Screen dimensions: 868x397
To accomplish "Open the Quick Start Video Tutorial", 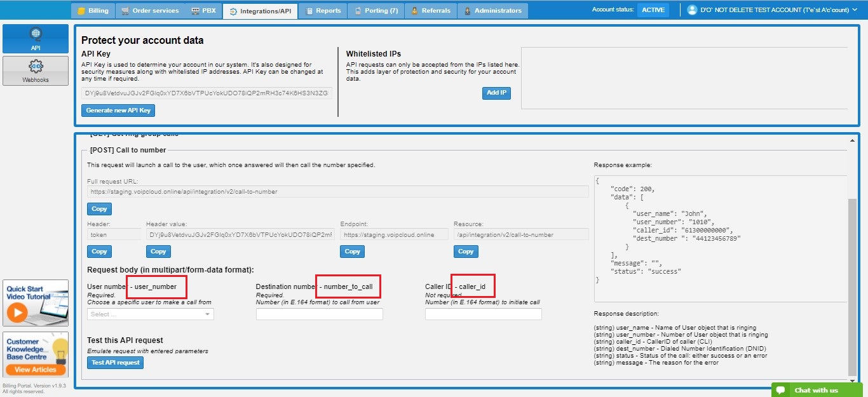I will (36, 302).
